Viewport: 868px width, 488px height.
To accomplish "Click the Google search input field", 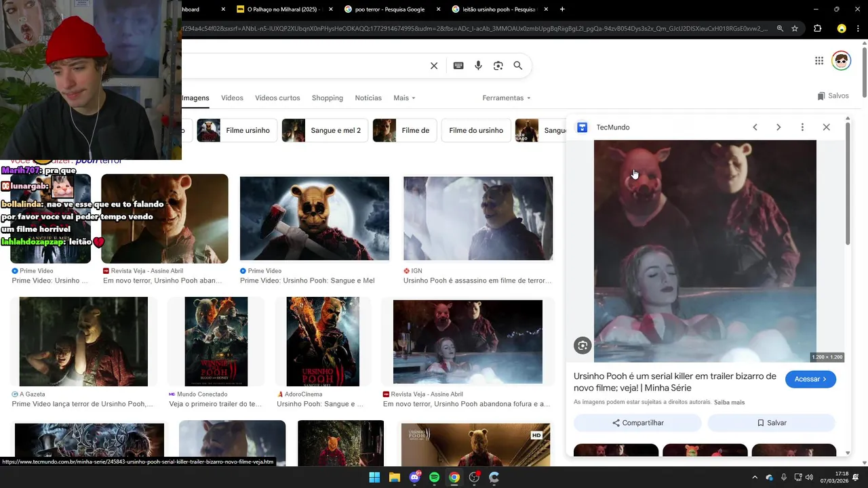I will tap(305, 66).
